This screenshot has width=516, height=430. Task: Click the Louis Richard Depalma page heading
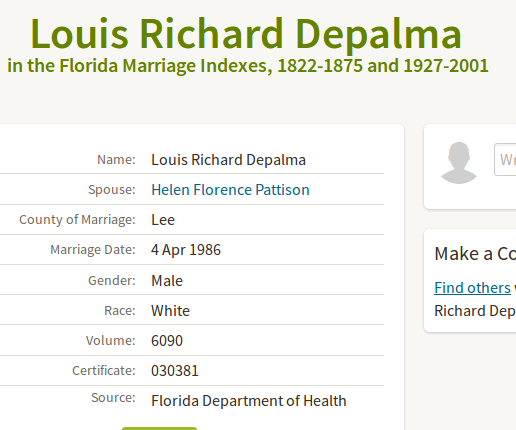click(x=246, y=34)
